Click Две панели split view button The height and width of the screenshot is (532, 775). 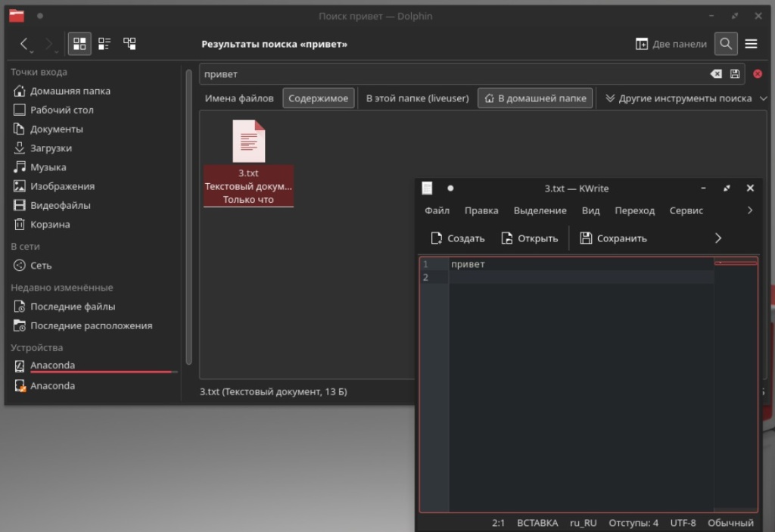671,44
